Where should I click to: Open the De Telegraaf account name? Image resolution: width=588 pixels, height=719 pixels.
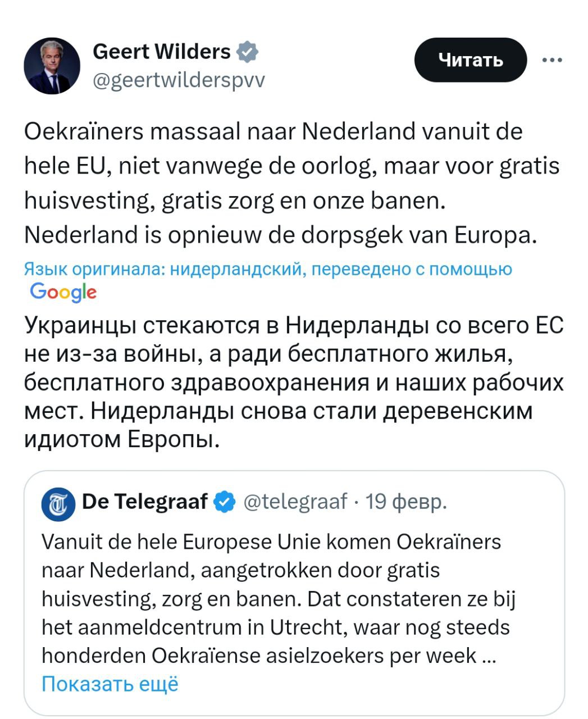point(145,501)
